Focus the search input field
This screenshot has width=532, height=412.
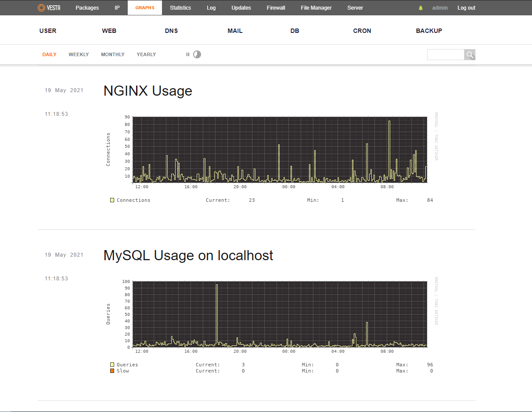pyautogui.click(x=446, y=55)
